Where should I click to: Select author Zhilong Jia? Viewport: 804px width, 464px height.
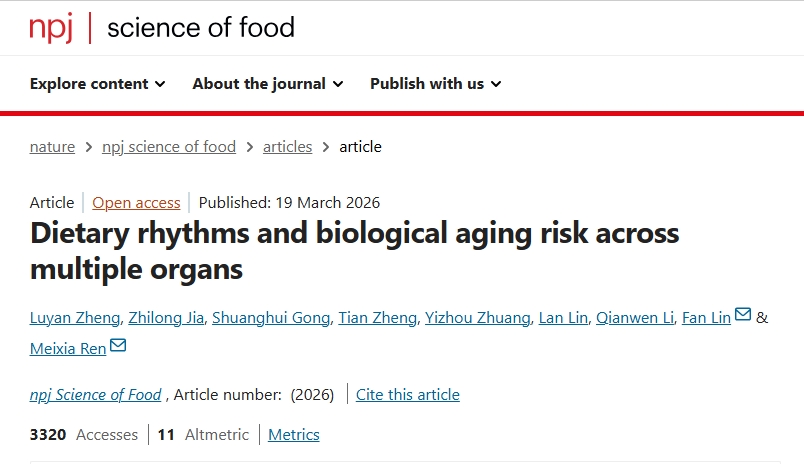(169, 318)
